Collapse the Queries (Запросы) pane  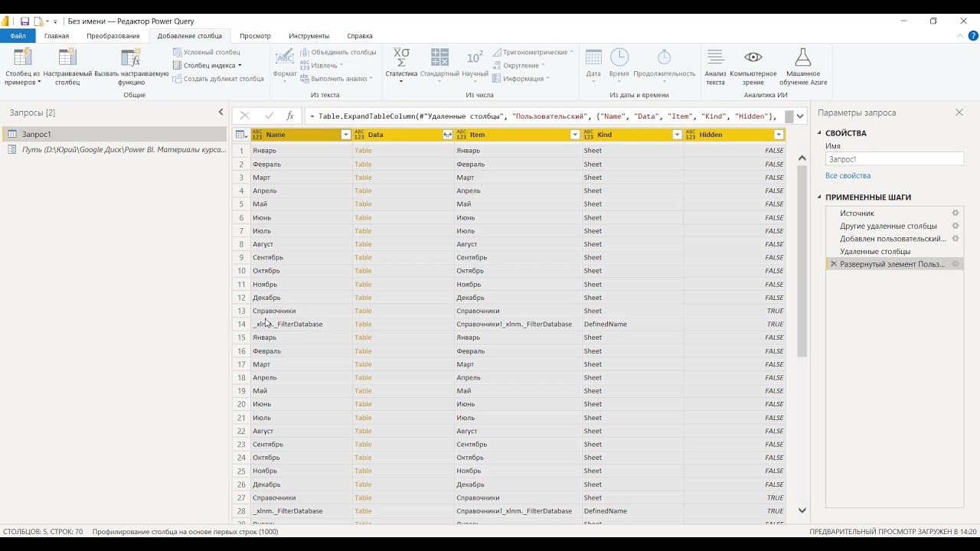pyautogui.click(x=220, y=112)
